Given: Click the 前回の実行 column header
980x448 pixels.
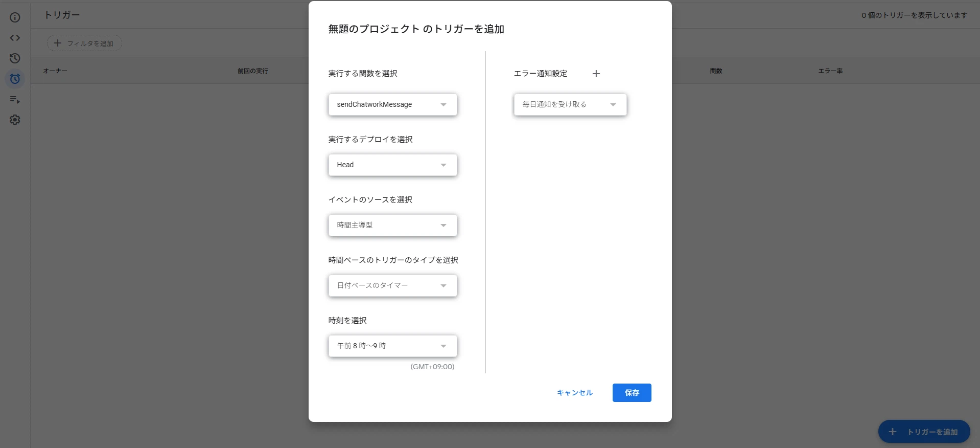Looking at the screenshot, I should [252, 71].
